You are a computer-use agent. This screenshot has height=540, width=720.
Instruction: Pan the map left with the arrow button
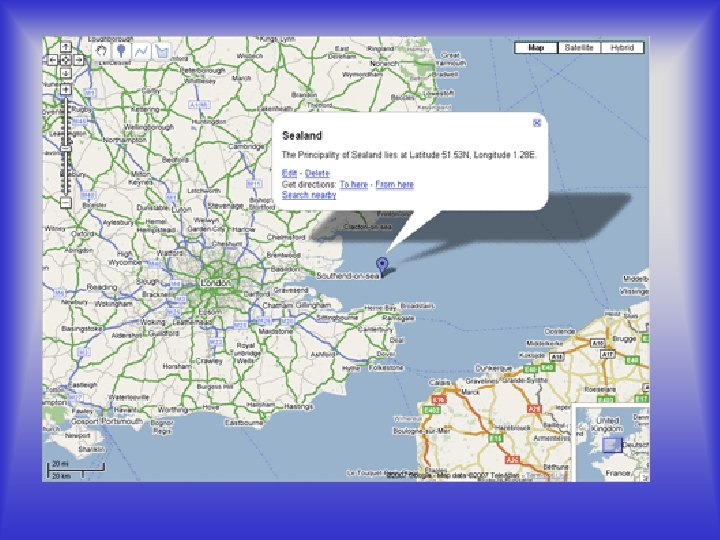point(52,60)
